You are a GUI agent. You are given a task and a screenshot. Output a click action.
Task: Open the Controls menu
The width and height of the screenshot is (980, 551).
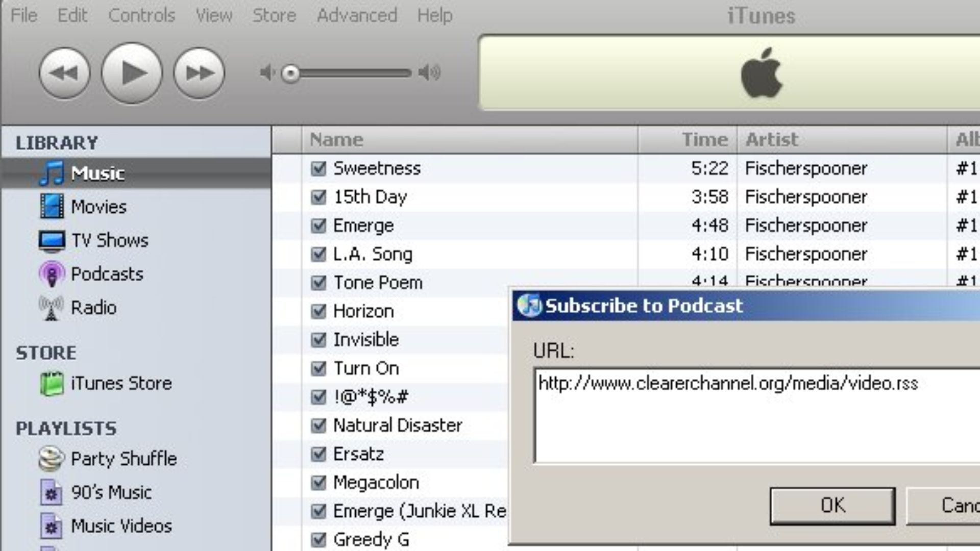(x=141, y=15)
